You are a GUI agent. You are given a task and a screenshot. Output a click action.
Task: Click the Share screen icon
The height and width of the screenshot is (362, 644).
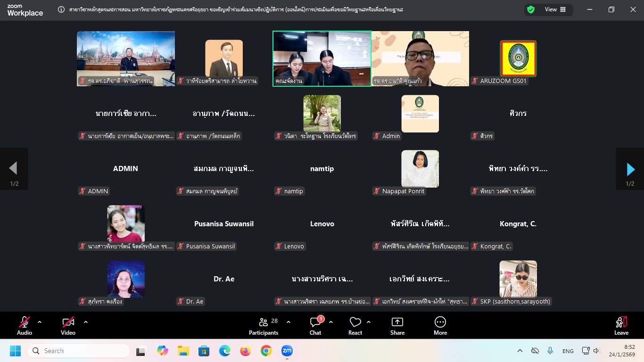(x=397, y=322)
